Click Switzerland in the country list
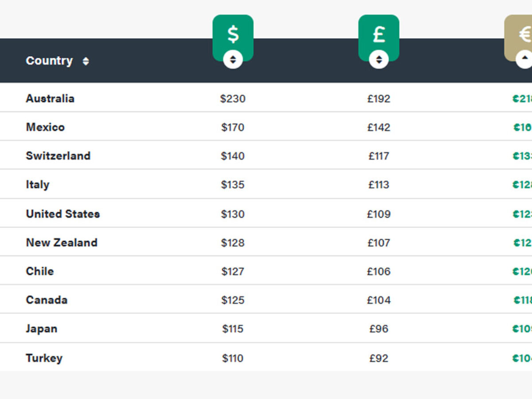Screen dimensions: 532x399 point(58,156)
